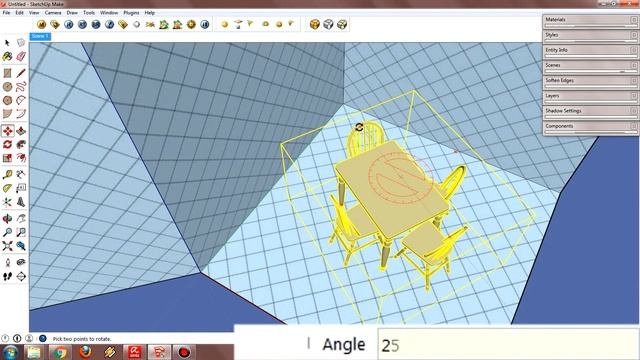Open the File menu

tap(6, 13)
